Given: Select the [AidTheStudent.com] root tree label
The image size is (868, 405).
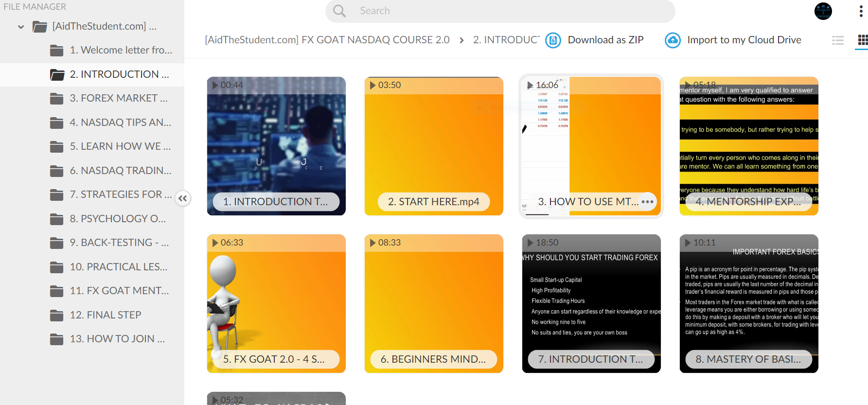Looking at the screenshot, I should point(105,26).
